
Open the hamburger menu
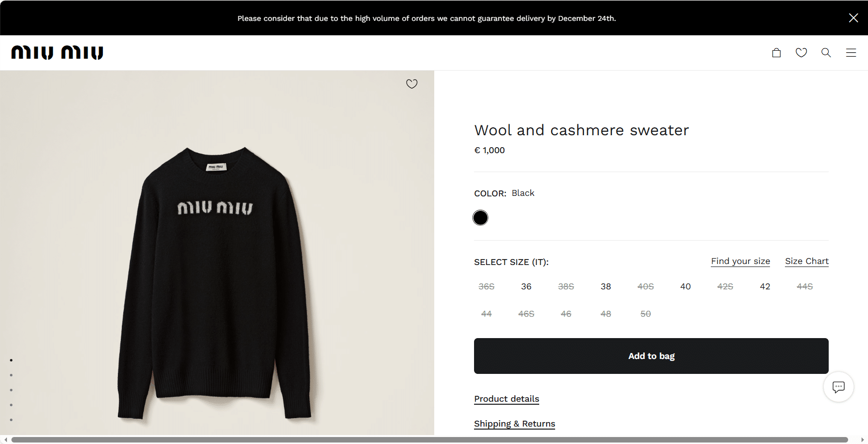[x=851, y=53]
